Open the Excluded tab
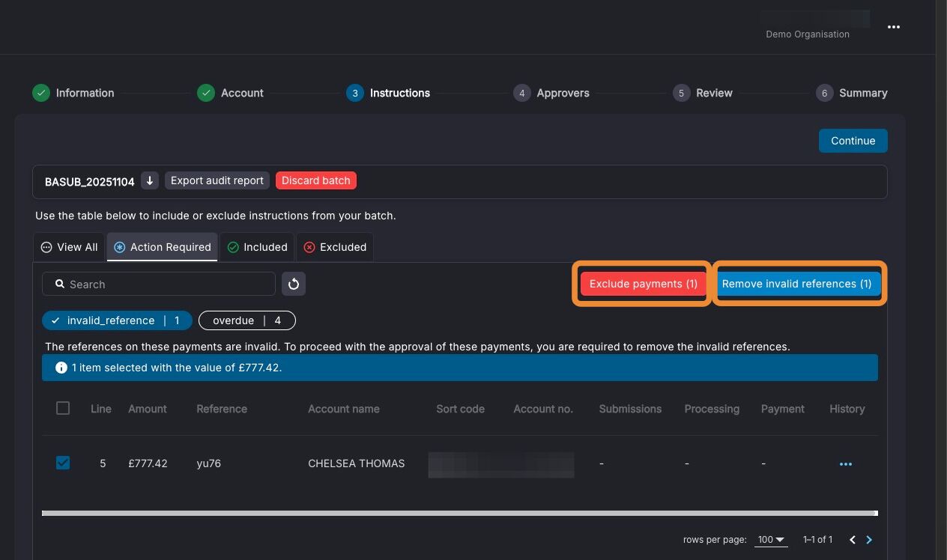This screenshot has height=560, width=947. click(x=335, y=247)
